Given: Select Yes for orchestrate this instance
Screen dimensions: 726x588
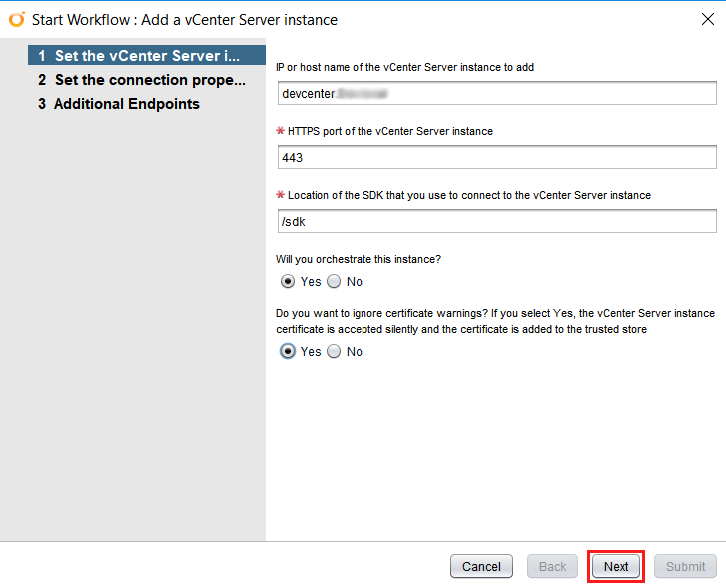Looking at the screenshot, I should (x=288, y=282).
